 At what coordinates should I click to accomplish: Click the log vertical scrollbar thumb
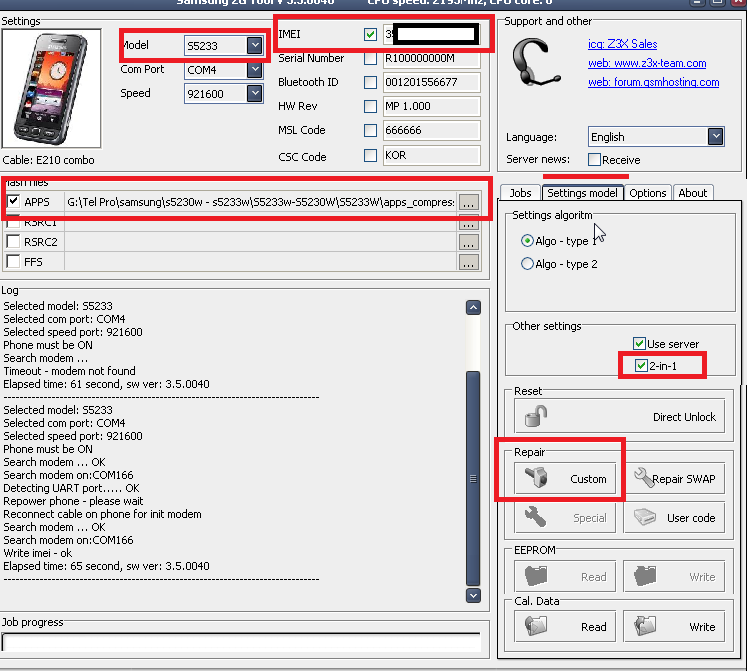pos(473,478)
